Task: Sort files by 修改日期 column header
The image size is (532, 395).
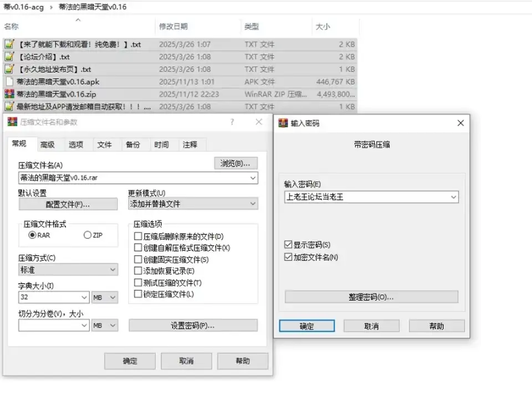Action: click(x=198, y=27)
